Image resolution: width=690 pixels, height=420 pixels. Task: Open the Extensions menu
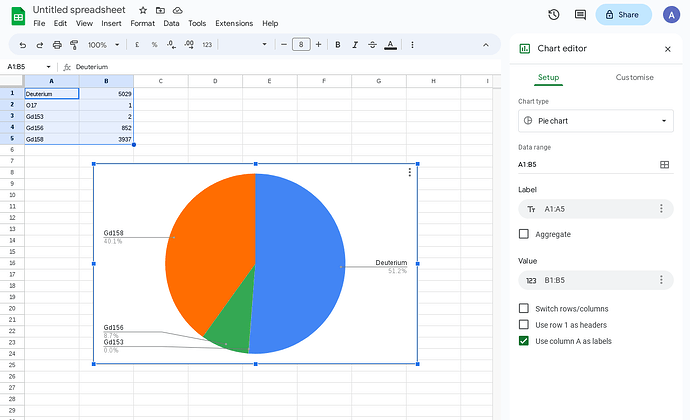click(234, 23)
